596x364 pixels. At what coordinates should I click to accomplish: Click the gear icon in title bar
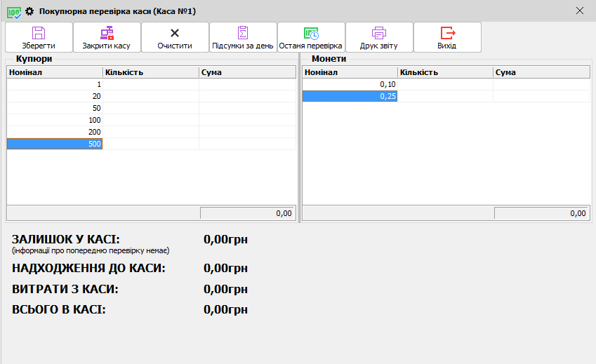pyautogui.click(x=29, y=11)
